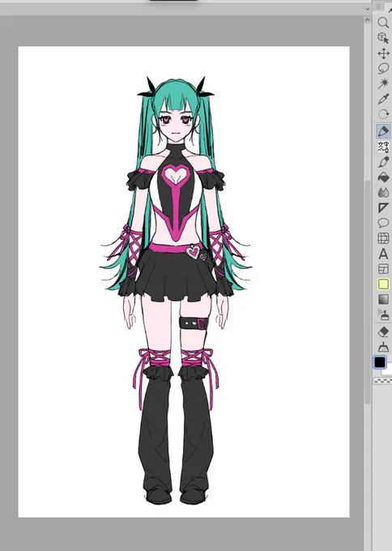Click the character's heart chest cutout on the canvas
This screenshot has height=551, width=392.
176,175
